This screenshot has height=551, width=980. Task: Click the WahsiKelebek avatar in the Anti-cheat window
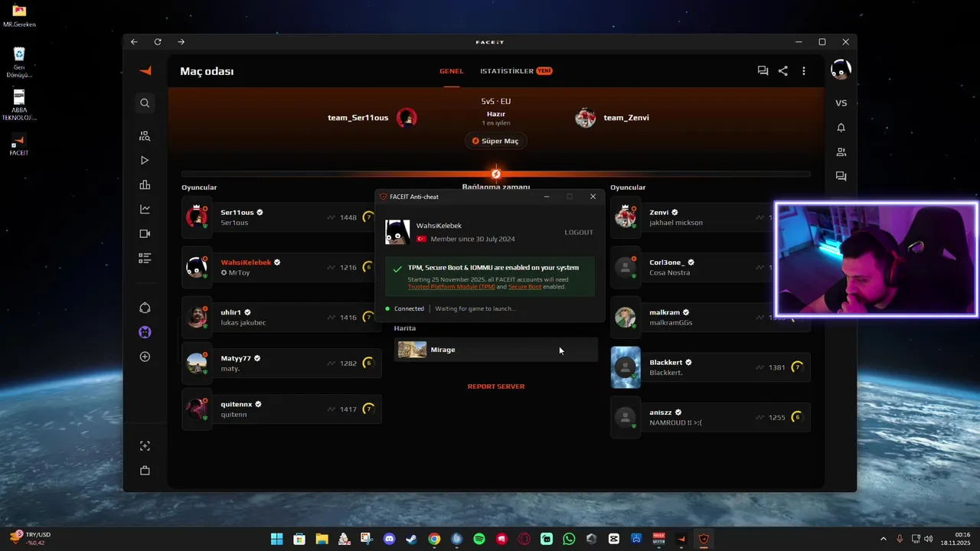tap(397, 232)
